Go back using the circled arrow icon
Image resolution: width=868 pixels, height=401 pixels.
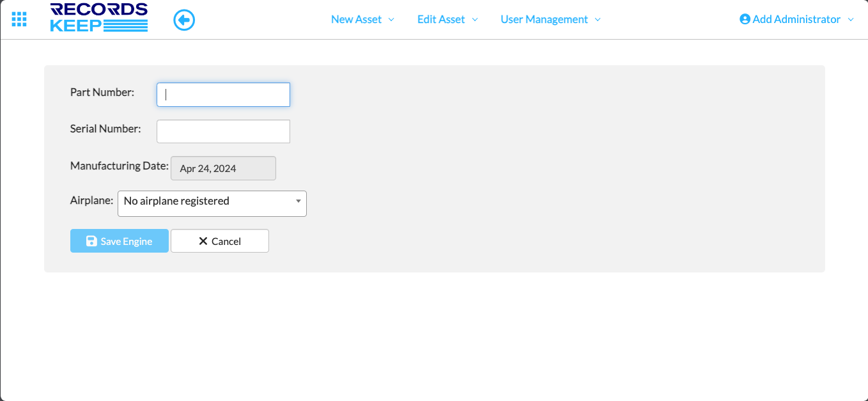pyautogui.click(x=184, y=20)
